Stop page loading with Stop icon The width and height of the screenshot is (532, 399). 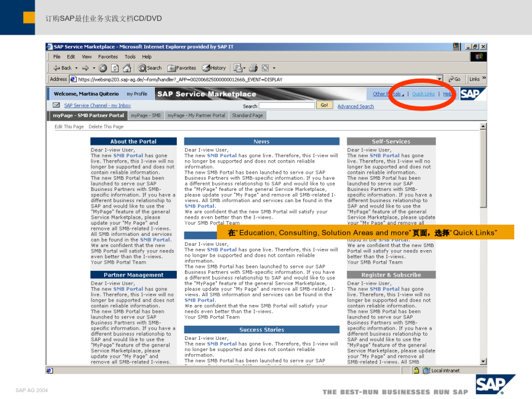(x=103, y=68)
